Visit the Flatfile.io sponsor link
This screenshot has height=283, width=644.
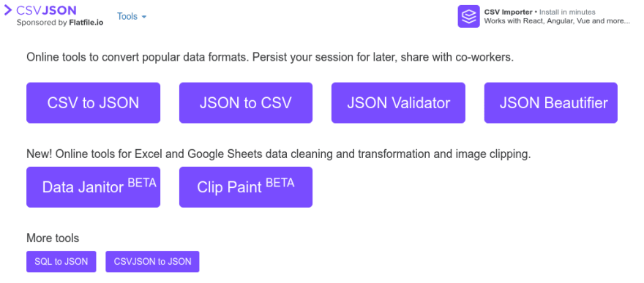click(86, 23)
